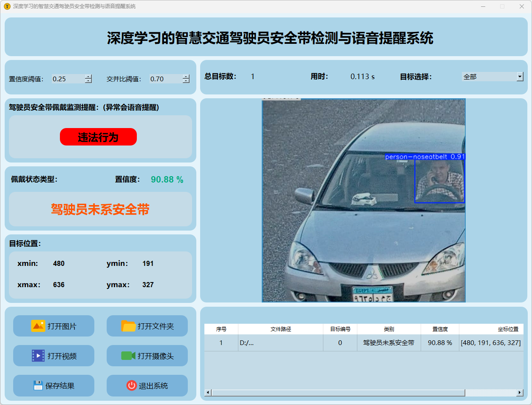Click the green camera icon on 打开摄像头
This screenshot has height=405, width=532.
[x=128, y=356]
